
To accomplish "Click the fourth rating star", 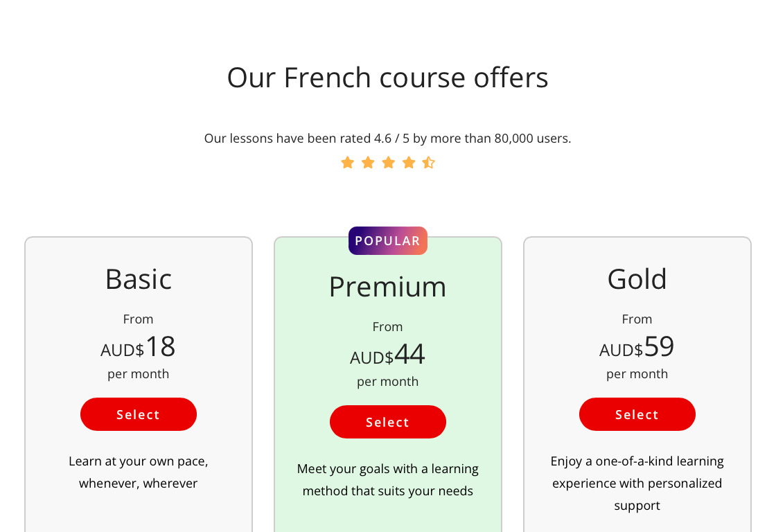I will [x=409, y=163].
